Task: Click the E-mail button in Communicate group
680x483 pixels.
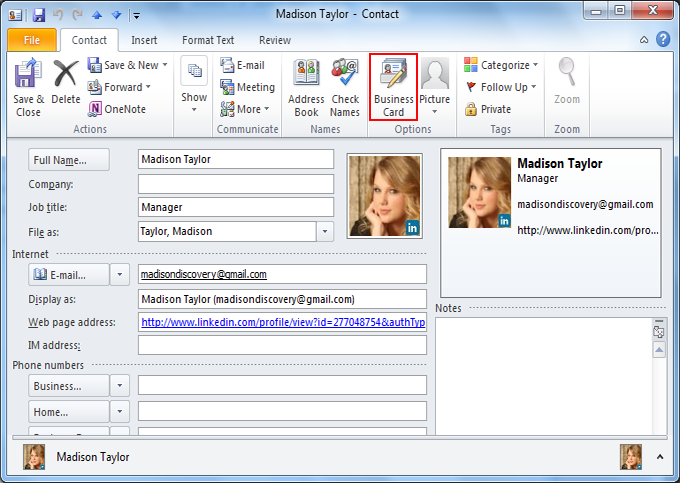Action: tap(242, 65)
